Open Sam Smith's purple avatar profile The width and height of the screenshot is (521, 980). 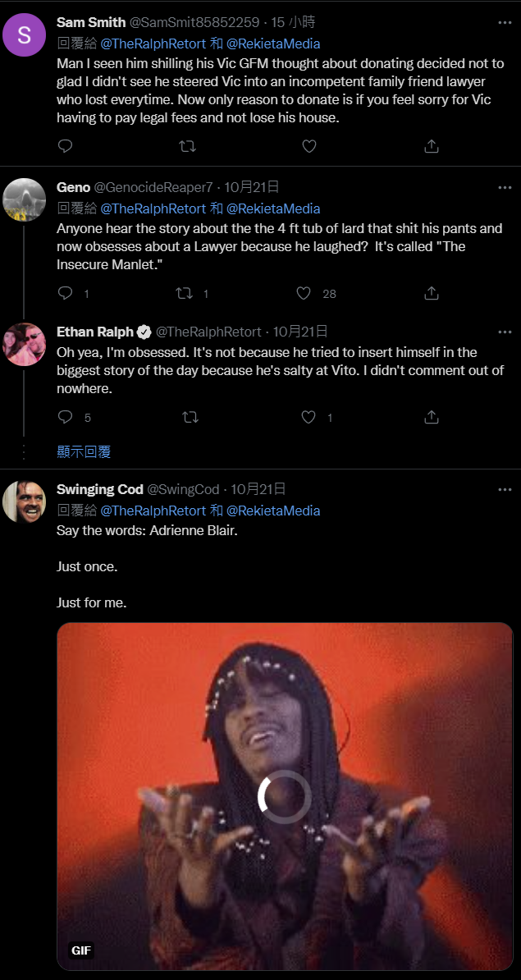[25, 35]
